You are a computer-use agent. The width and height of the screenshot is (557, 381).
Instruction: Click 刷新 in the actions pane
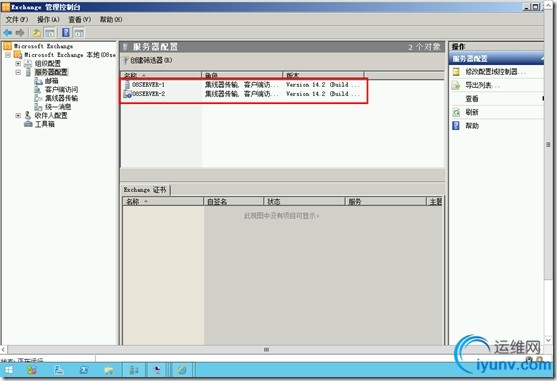click(472, 112)
